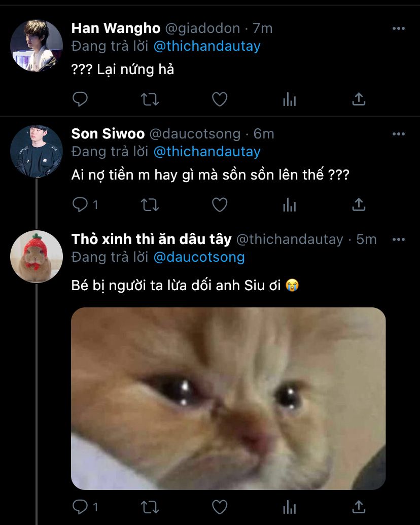Viewport: 420px width, 525px height.
Task: Share Han Wangho's tweet
Action: [x=359, y=99]
